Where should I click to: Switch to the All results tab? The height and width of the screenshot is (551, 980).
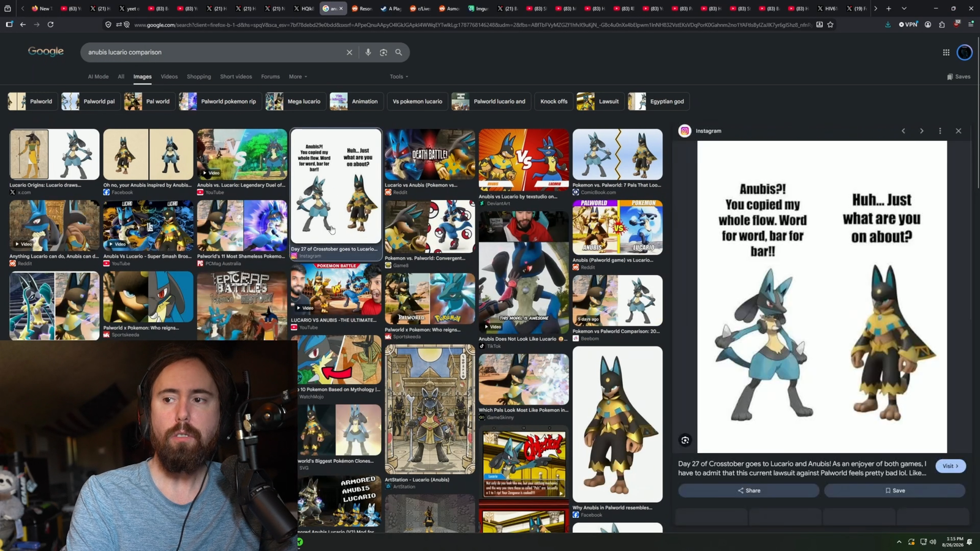(x=121, y=77)
